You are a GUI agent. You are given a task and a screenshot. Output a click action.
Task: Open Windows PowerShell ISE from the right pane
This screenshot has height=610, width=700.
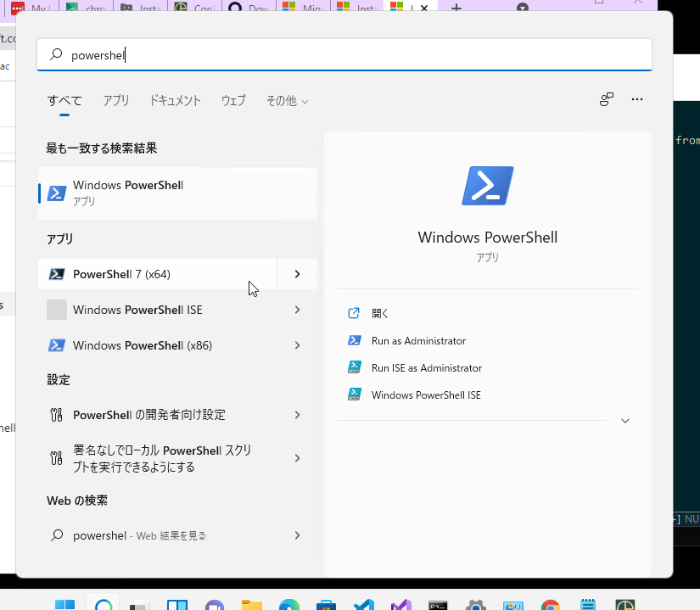pyautogui.click(x=425, y=395)
